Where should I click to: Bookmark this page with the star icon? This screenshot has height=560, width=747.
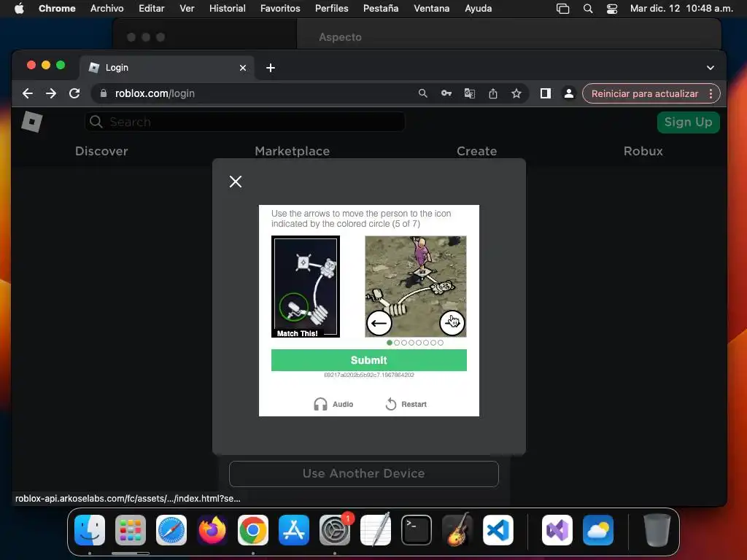(x=516, y=93)
